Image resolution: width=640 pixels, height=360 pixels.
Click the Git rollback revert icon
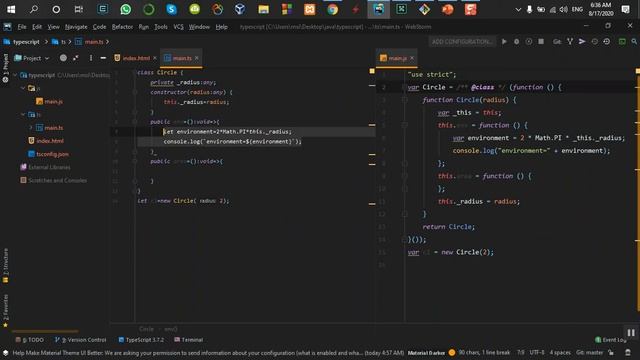607,42
